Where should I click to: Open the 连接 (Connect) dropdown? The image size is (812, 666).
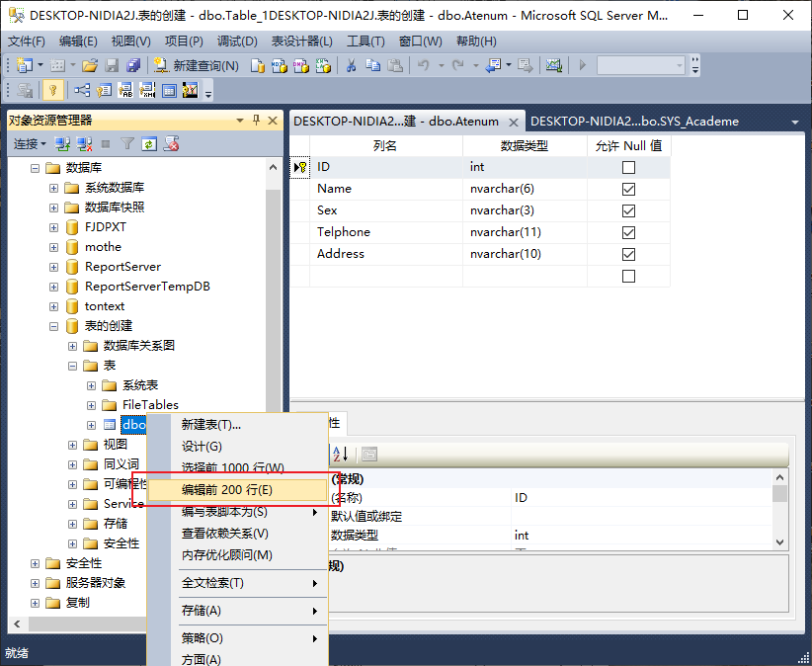(x=30, y=143)
